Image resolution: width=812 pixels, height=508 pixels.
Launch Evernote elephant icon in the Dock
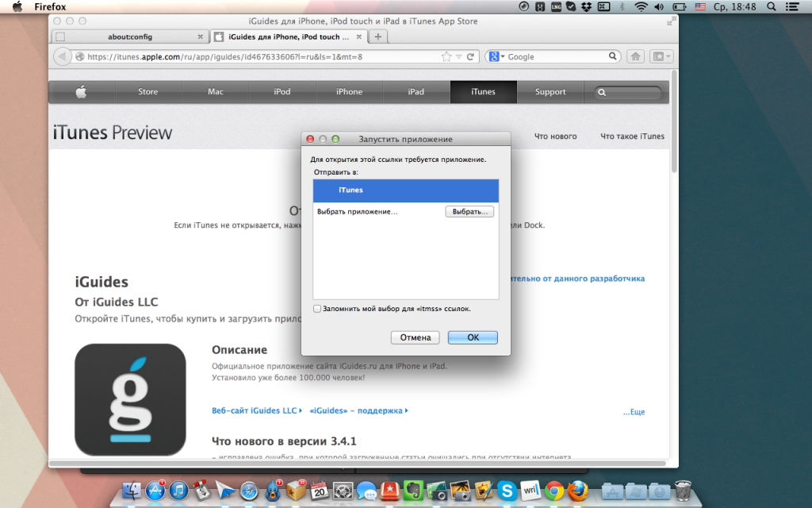413,491
